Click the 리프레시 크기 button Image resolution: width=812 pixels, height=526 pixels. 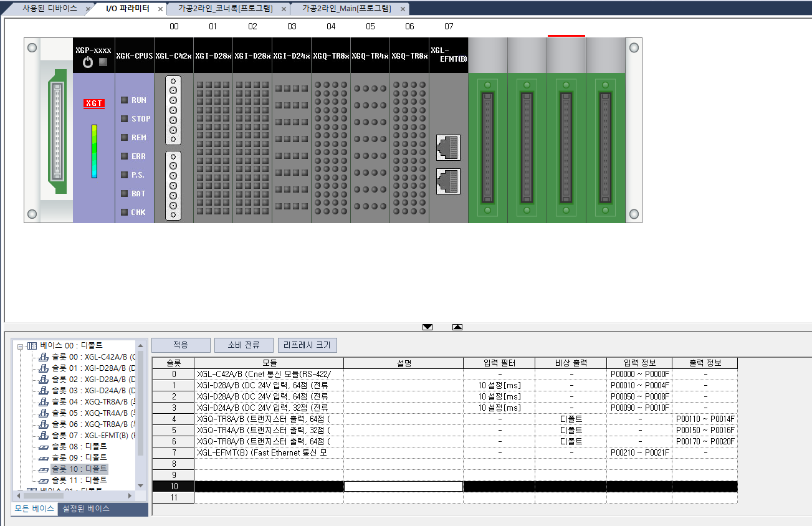308,345
